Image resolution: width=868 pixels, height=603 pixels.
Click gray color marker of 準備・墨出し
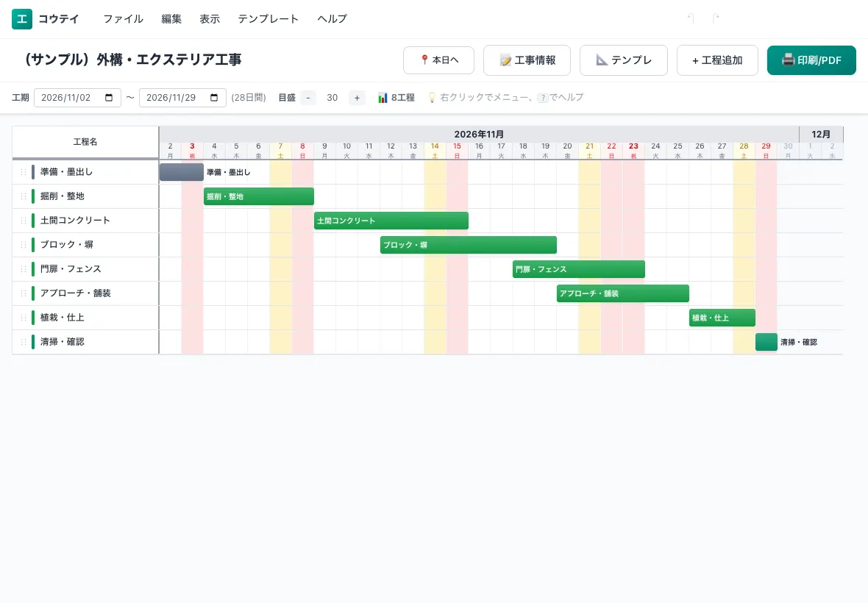33,172
